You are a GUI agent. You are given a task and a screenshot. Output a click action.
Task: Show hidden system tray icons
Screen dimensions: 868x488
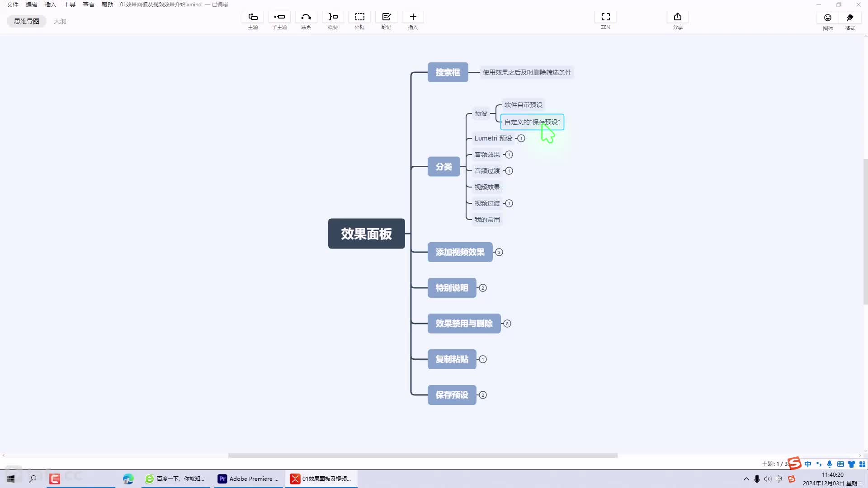[746, 479]
